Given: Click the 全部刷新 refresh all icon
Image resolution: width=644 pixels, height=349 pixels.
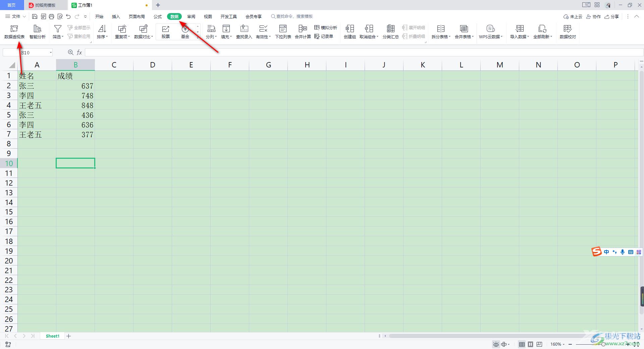Looking at the screenshot, I should click(542, 29).
